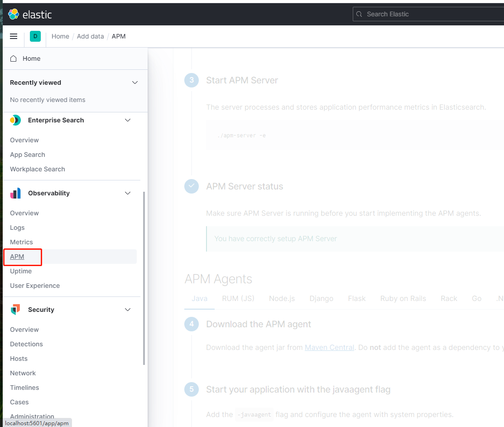Screen dimensions: 504x427
Task: Open Cases under Security
Action: pos(19,402)
